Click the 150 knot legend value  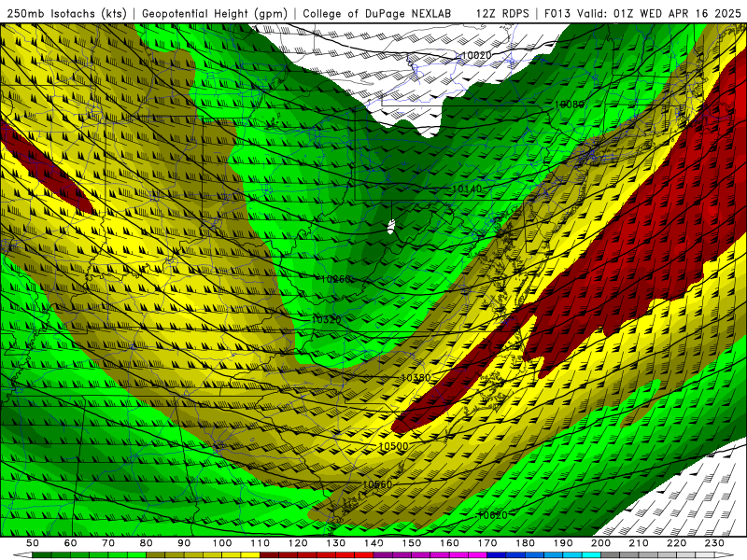coord(412,543)
